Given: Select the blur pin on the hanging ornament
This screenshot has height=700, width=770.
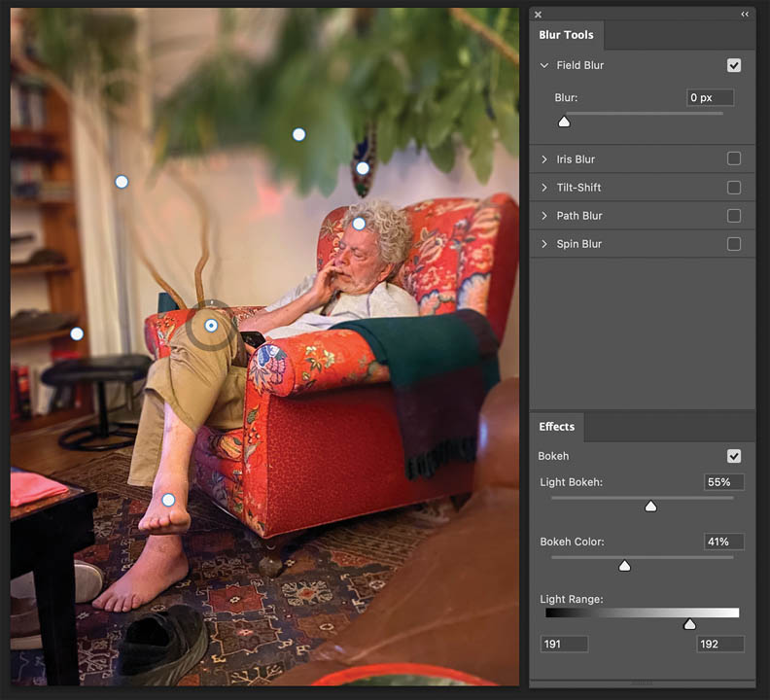Looking at the screenshot, I should click(x=363, y=168).
